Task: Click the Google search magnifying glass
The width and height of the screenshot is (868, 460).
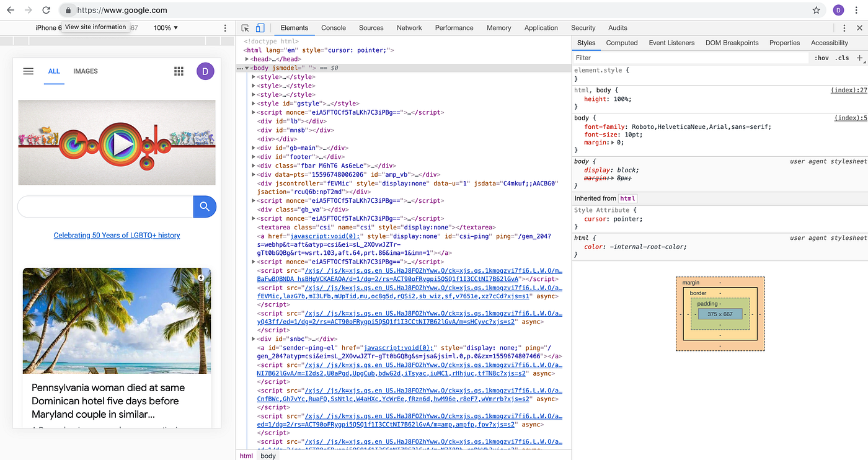Action: click(x=205, y=206)
